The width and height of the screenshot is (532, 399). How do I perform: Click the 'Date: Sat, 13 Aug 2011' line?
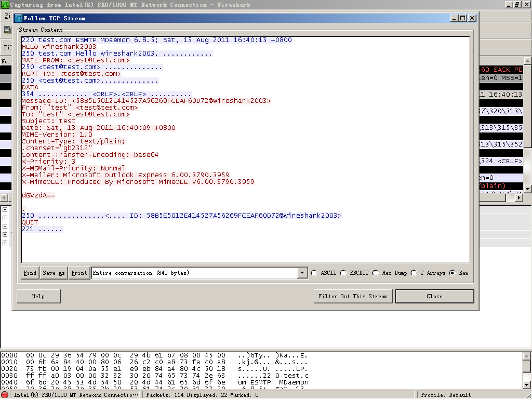pos(99,128)
